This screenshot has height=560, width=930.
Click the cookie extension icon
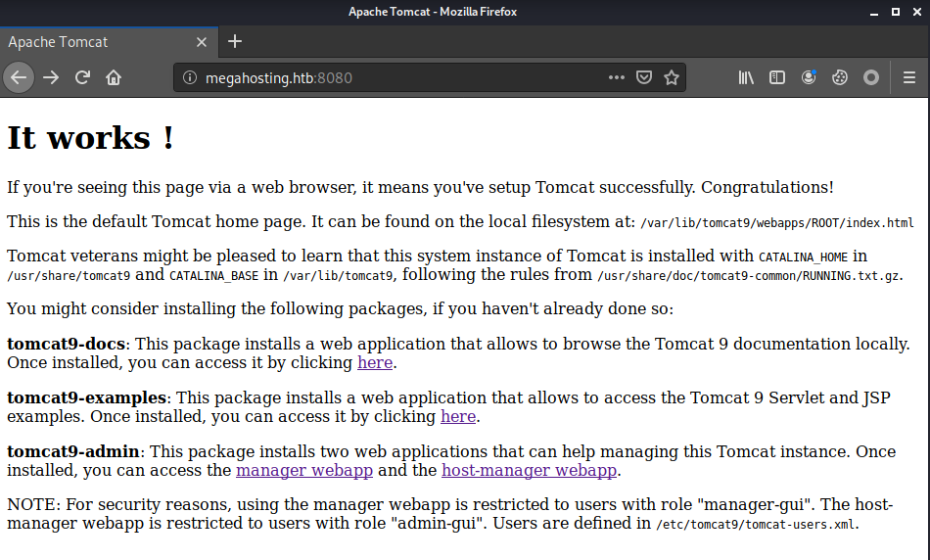tap(840, 77)
